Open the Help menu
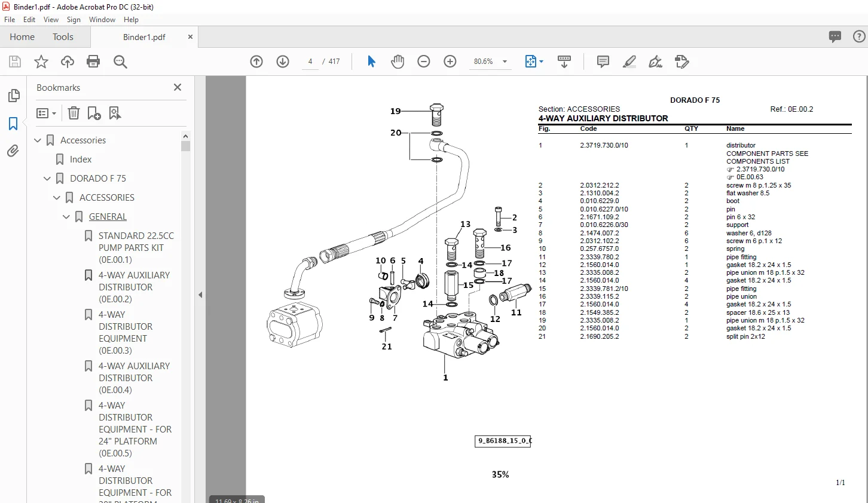The image size is (868, 503). coord(131,20)
